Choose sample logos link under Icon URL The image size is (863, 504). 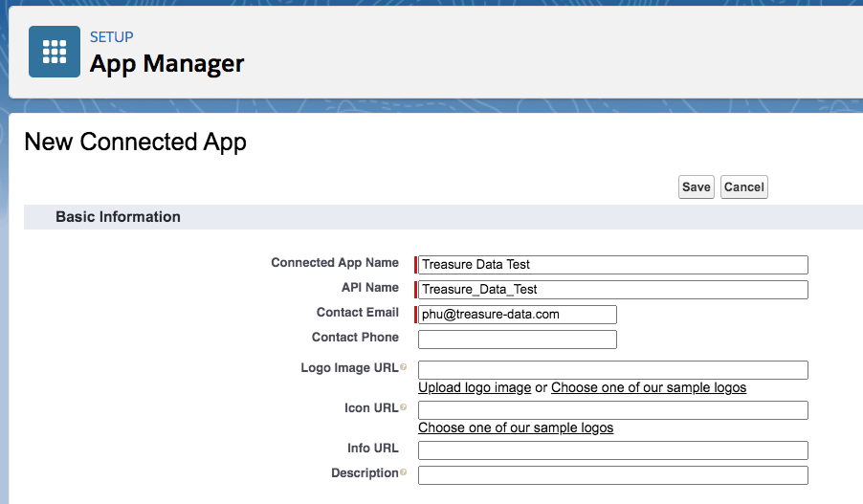(516, 427)
